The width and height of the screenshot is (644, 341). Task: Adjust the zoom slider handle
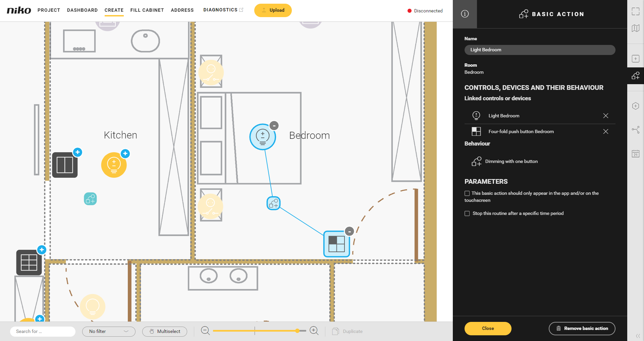[298, 331]
